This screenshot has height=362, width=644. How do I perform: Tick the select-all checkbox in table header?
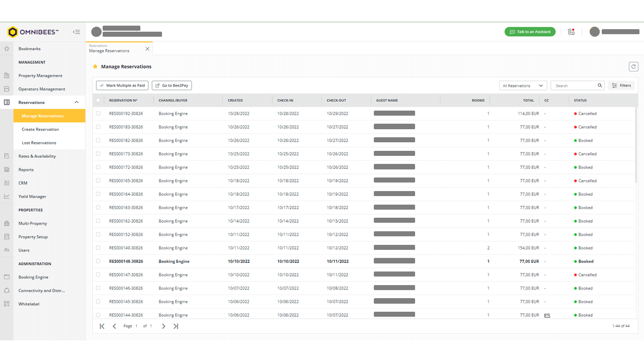98,100
